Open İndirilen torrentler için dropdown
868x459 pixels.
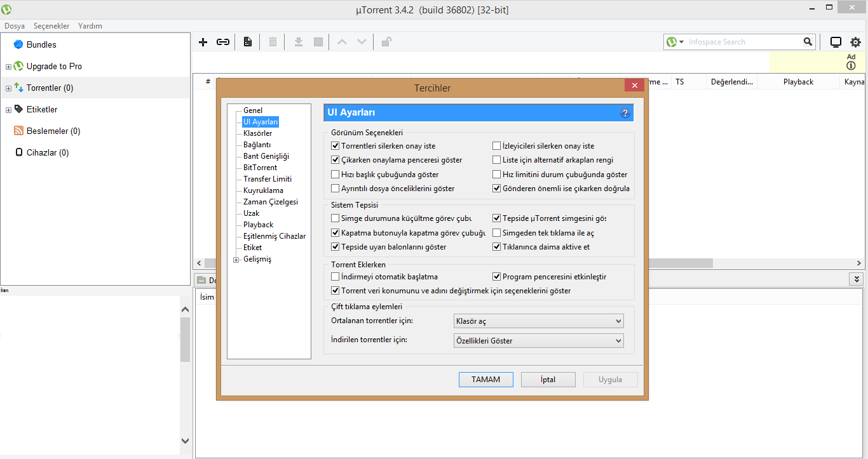(x=539, y=340)
